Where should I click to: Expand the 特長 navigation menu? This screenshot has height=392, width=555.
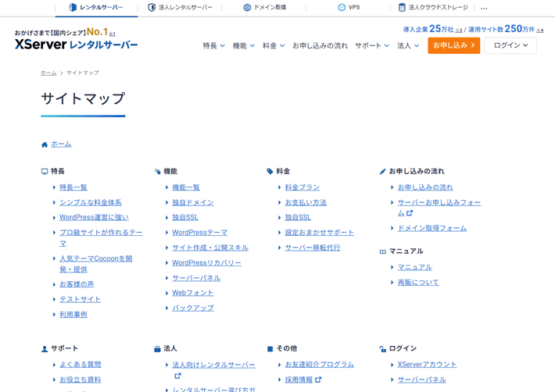pos(213,45)
